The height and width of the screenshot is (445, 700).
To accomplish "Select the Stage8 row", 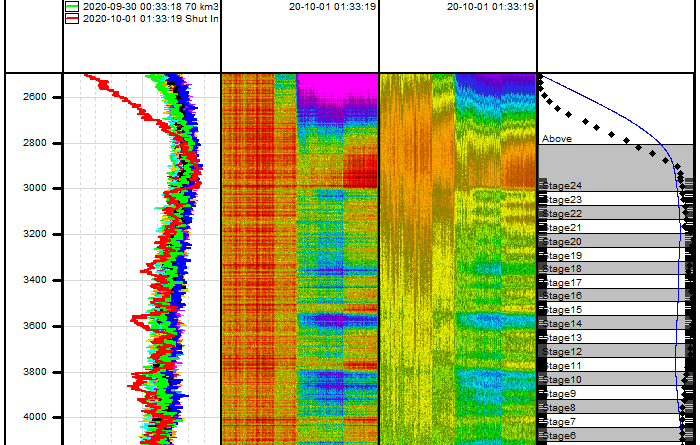I will 616,407.
